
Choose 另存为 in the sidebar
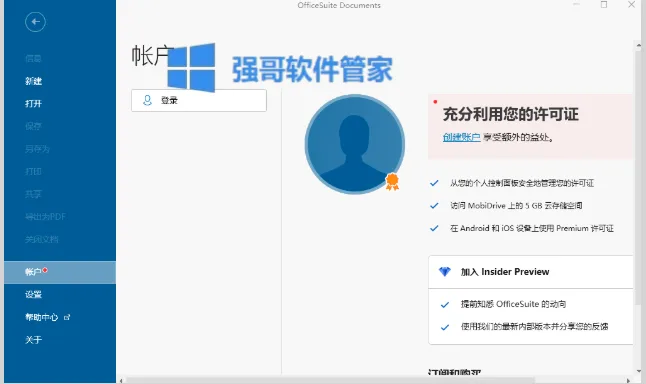pos(37,149)
